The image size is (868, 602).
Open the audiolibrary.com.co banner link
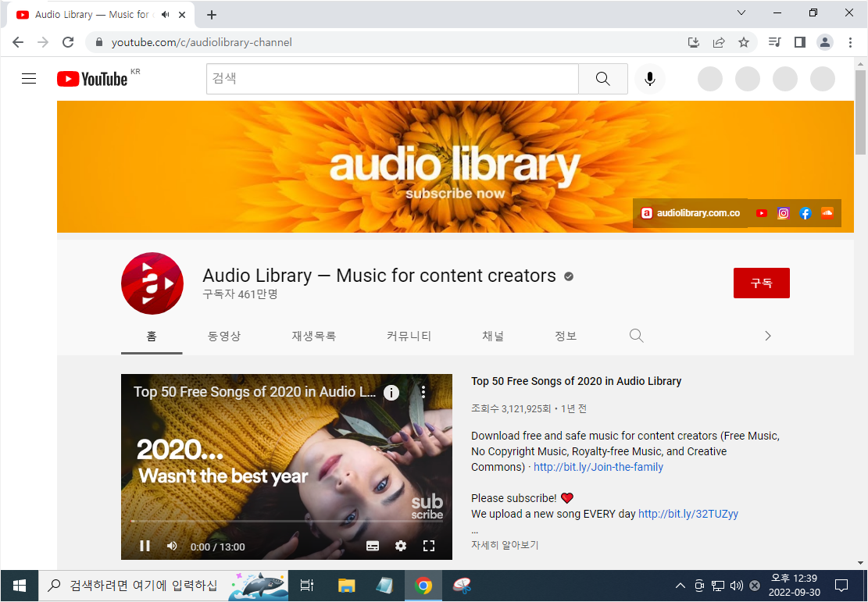point(691,213)
